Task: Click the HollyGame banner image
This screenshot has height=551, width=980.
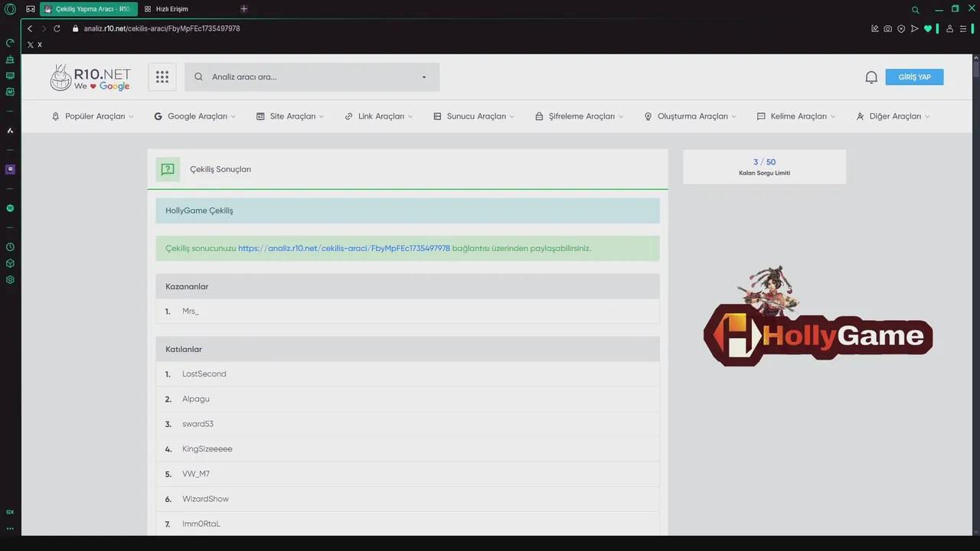Action: [818, 316]
